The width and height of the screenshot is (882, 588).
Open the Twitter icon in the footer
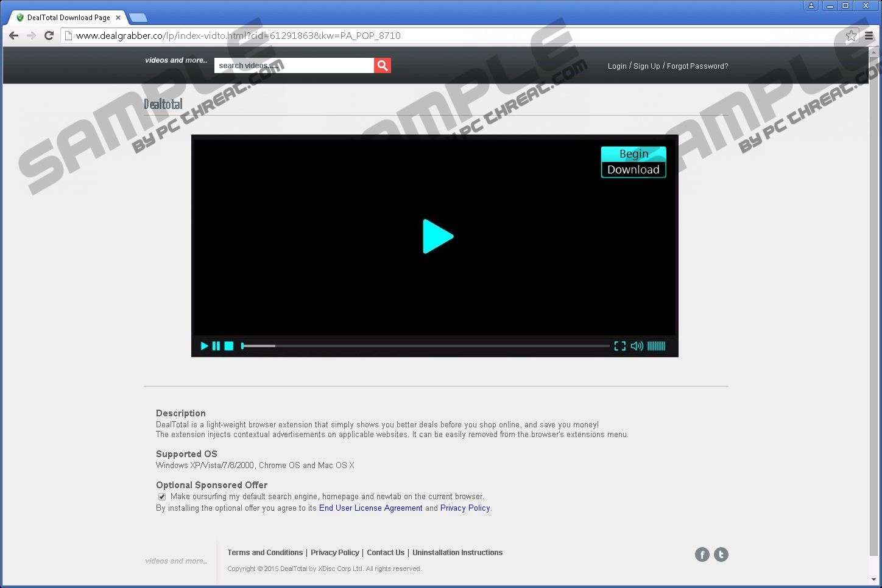click(721, 555)
